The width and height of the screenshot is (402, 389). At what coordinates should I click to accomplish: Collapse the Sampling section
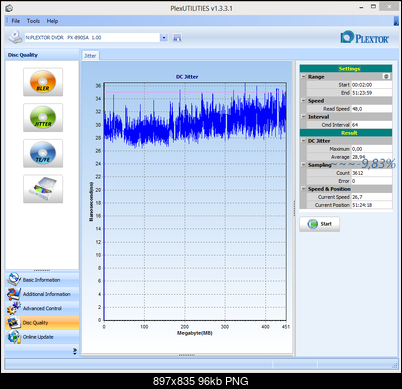click(x=303, y=165)
